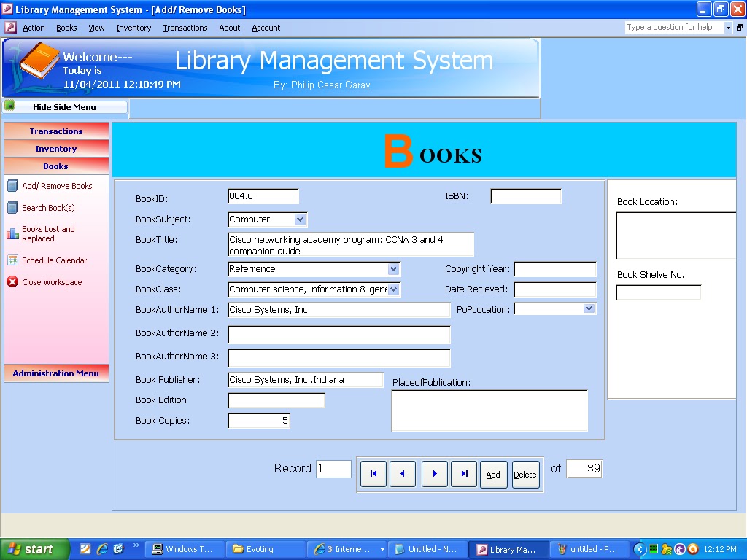The image size is (747, 560).
Task: Click the Schedule Calendar icon
Action: point(12,260)
